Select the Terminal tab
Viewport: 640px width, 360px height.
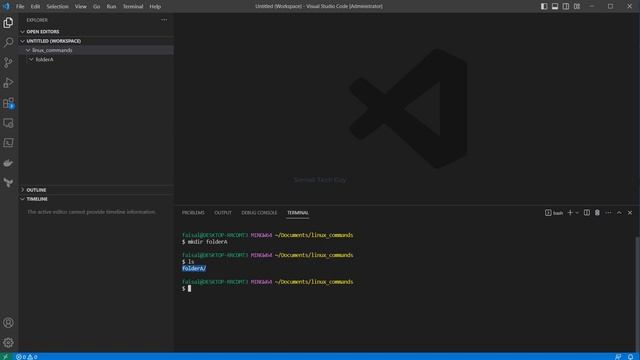click(x=298, y=213)
